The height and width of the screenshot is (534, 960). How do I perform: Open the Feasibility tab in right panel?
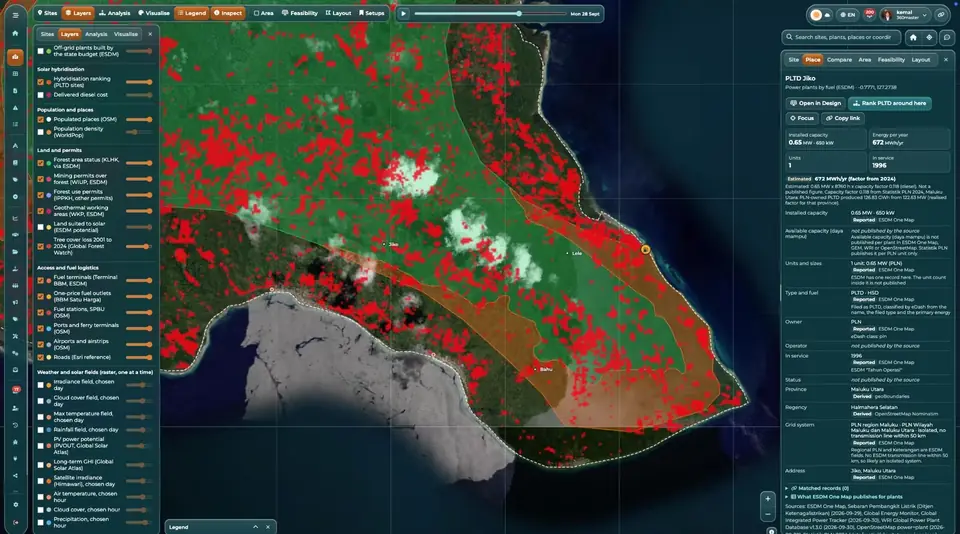click(x=891, y=59)
